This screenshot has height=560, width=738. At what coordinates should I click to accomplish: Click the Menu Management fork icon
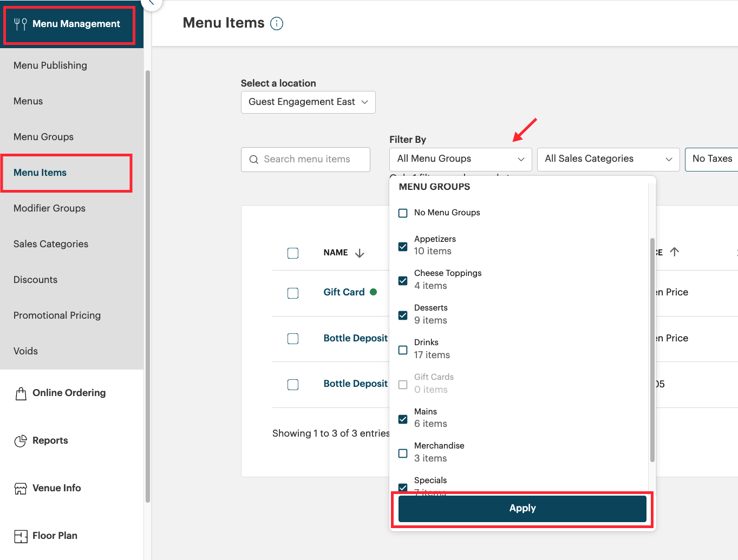[x=21, y=24]
